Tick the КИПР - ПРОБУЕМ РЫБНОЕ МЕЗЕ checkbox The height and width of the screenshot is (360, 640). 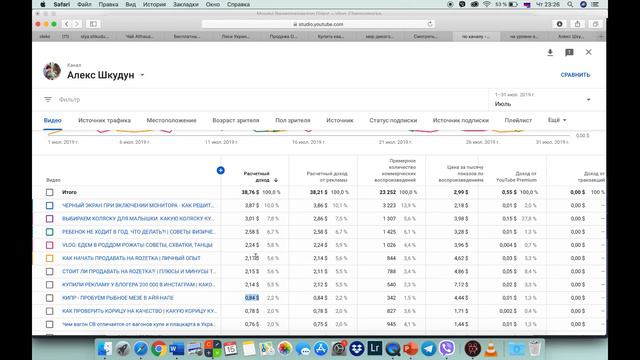coord(49,298)
